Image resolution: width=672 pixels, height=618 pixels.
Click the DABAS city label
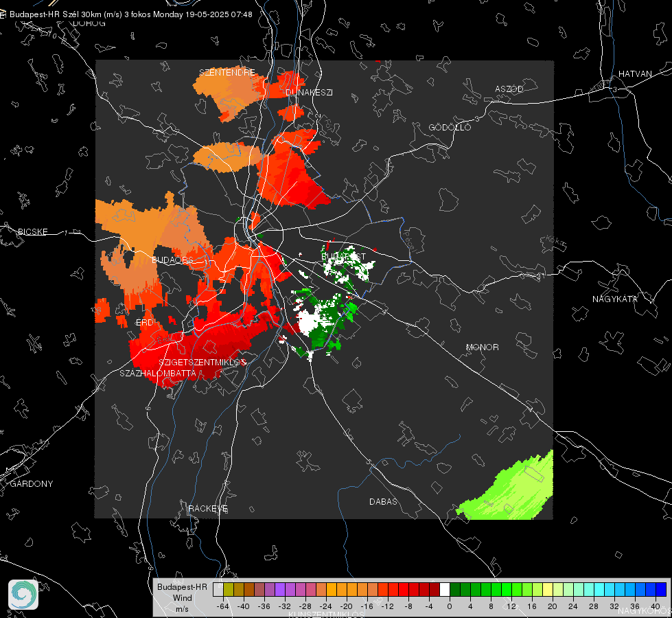(x=383, y=501)
